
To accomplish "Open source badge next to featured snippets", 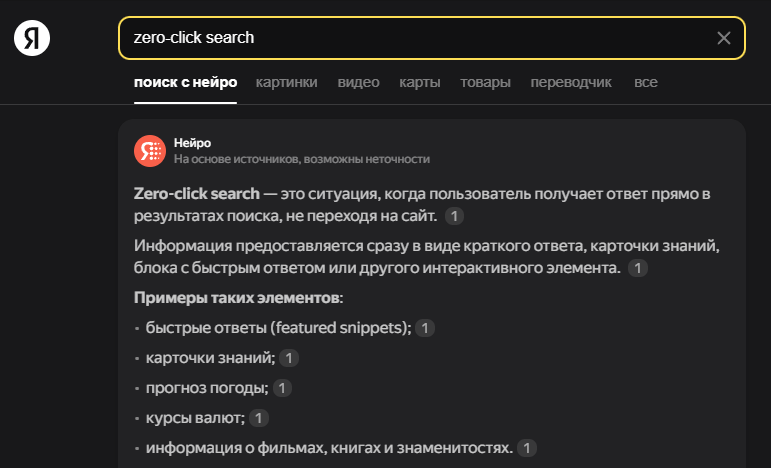I will (425, 328).
